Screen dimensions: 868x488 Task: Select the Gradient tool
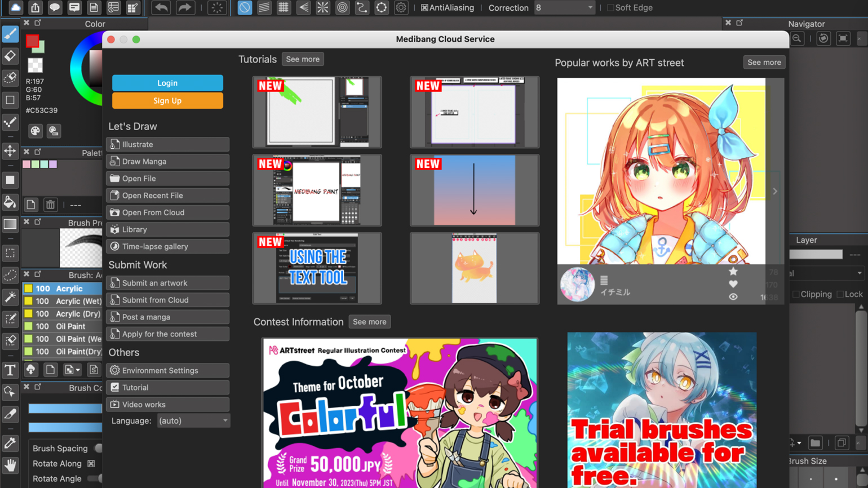tap(10, 224)
